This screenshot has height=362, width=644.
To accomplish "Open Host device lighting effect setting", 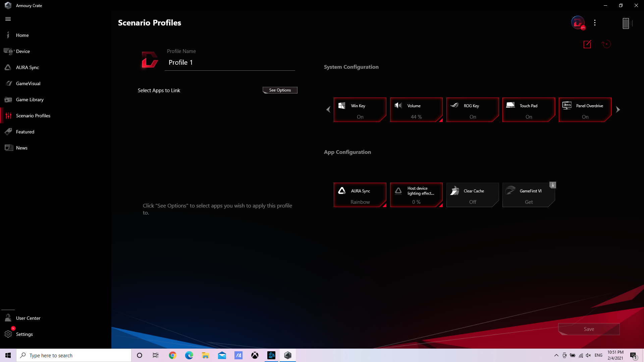I will click(416, 195).
